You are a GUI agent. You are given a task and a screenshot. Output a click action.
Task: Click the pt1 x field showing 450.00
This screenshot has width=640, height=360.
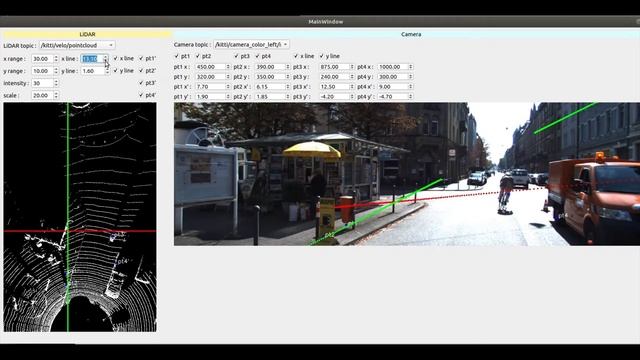(x=210, y=67)
